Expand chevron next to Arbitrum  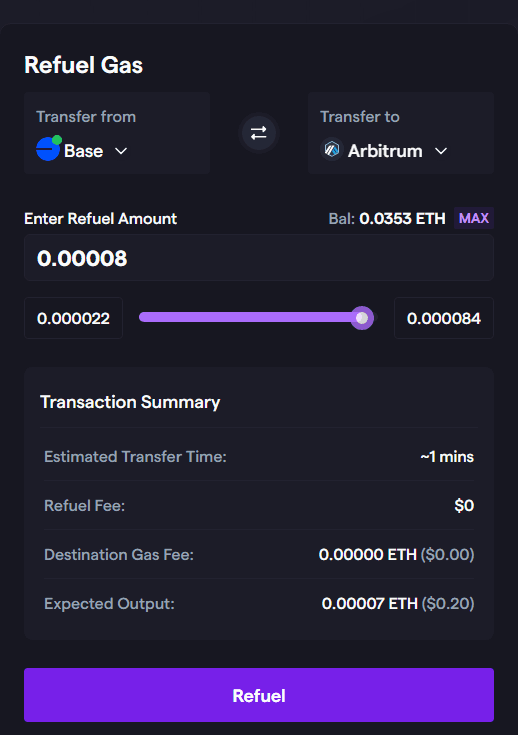[x=441, y=151]
